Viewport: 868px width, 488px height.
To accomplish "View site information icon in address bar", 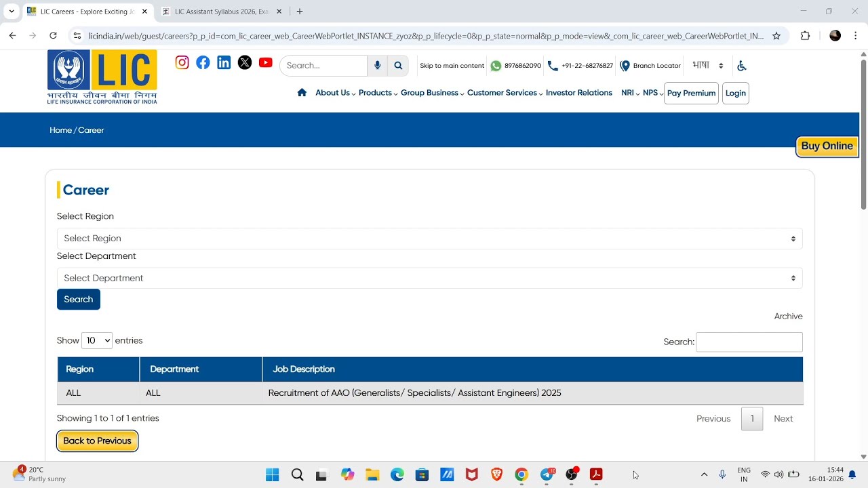I will point(77,36).
